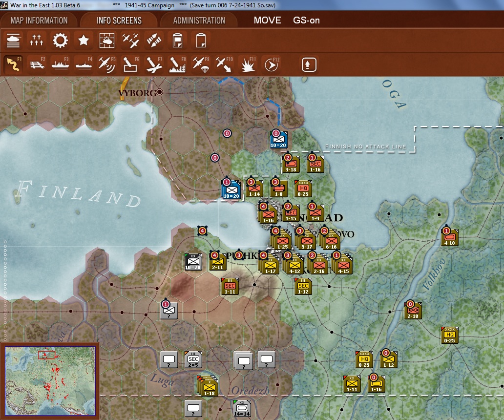
Task: Open the blank clipboard report icon
Action: pos(201,41)
